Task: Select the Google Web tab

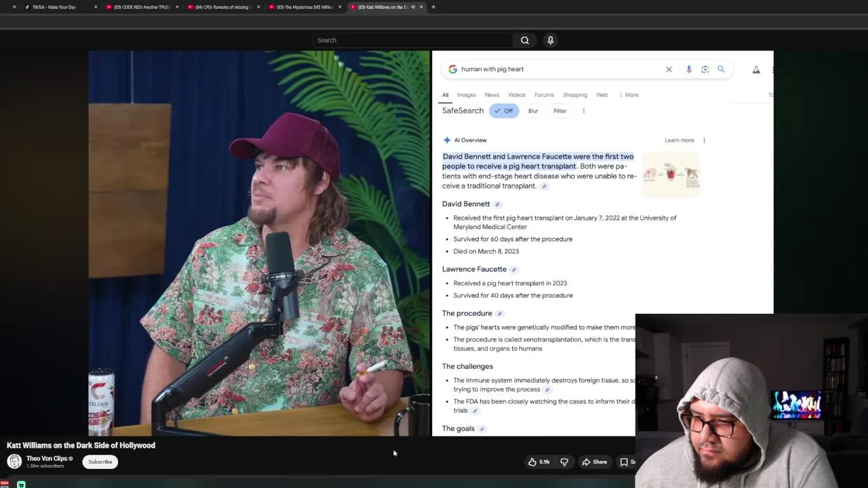Action: click(x=602, y=95)
